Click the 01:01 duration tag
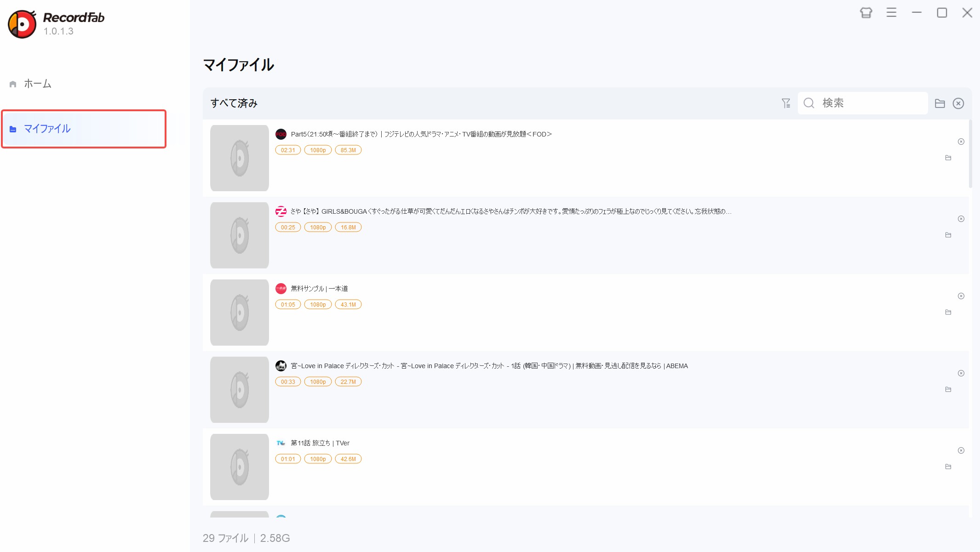Image resolution: width=980 pixels, height=552 pixels. coord(288,459)
